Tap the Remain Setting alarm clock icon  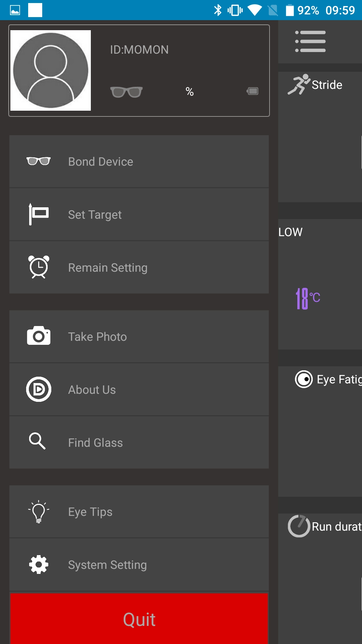click(39, 267)
